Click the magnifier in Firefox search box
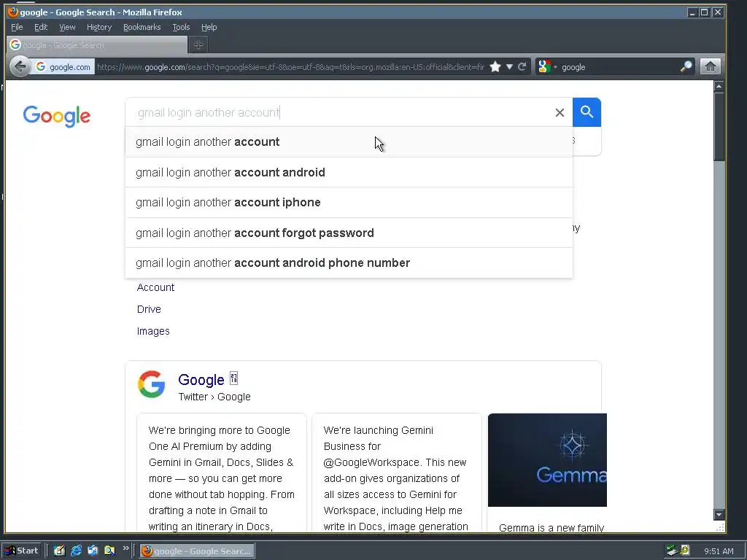747x560 pixels. 686,66
